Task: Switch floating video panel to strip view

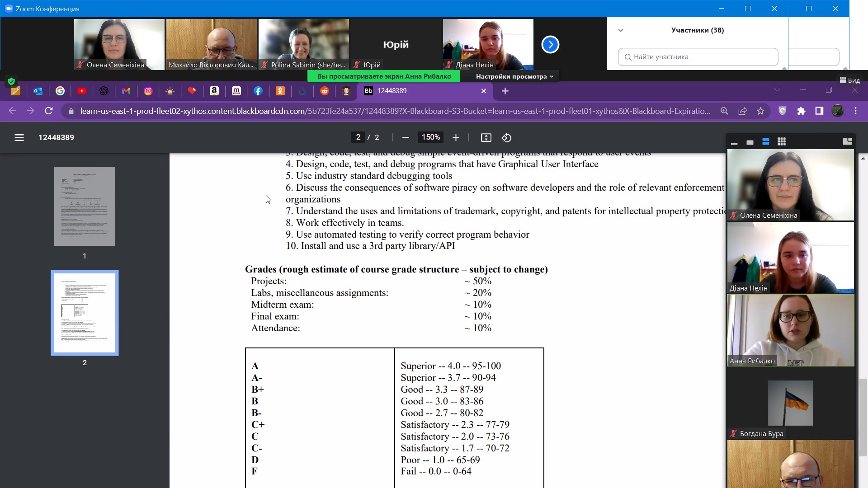Action: point(765,142)
